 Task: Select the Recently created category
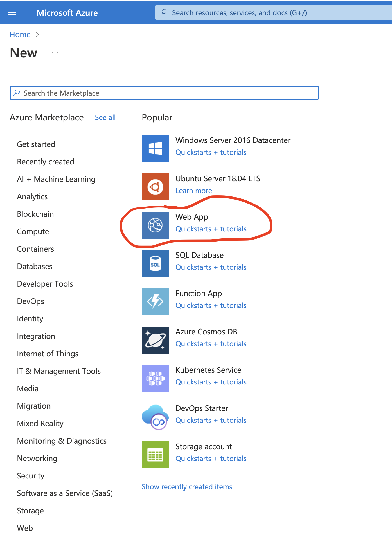(x=46, y=162)
